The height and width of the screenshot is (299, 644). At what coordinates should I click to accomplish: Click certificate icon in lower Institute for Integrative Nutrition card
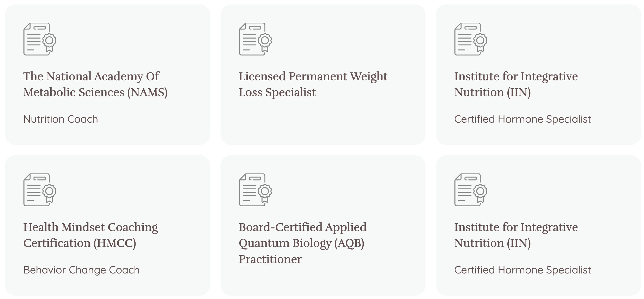click(471, 190)
